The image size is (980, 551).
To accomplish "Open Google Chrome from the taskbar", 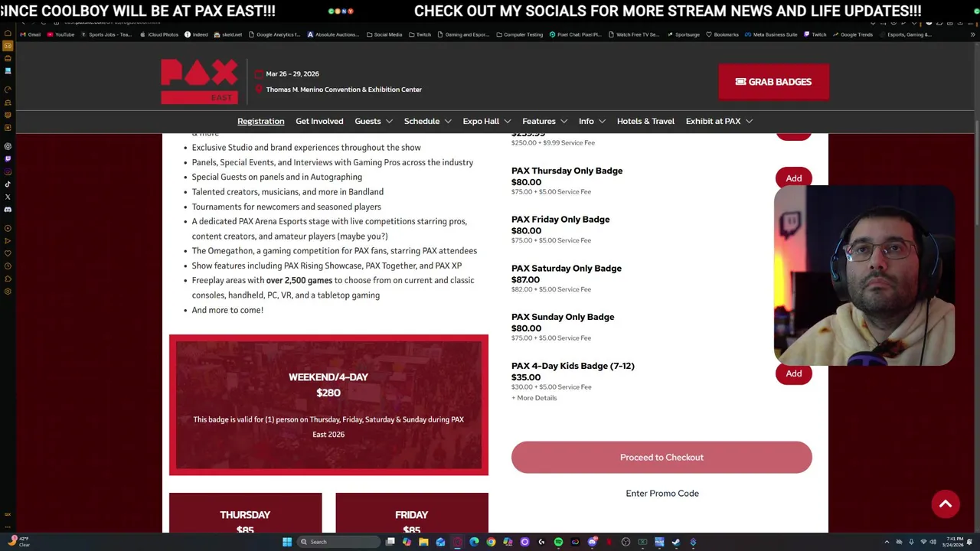I will pyautogui.click(x=491, y=542).
